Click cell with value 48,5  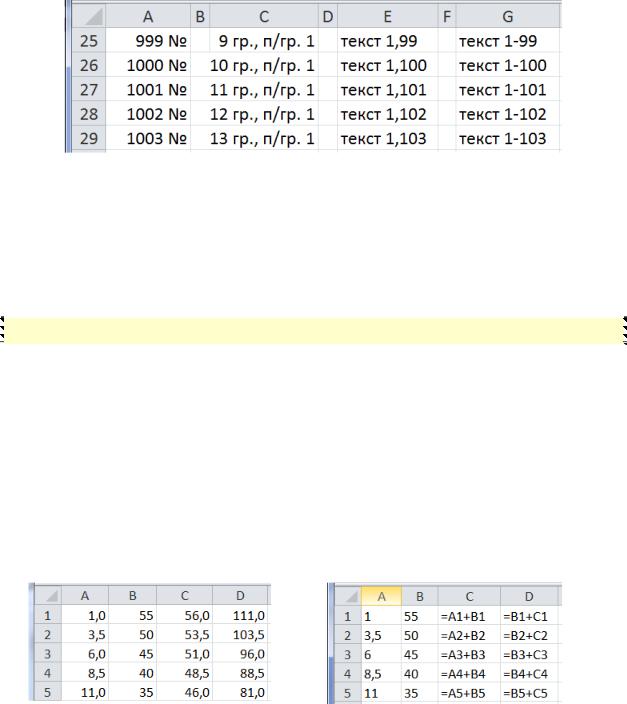click(x=185, y=673)
